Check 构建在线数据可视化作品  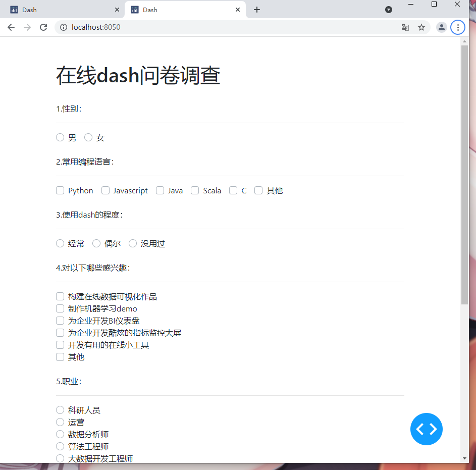coord(60,296)
